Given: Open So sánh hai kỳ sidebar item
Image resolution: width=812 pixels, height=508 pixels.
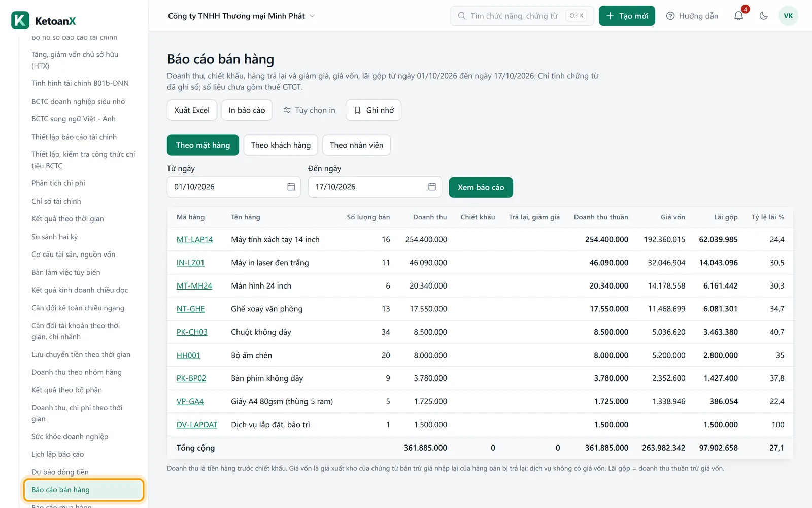Looking at the screenshot, I should pos(54,237).
